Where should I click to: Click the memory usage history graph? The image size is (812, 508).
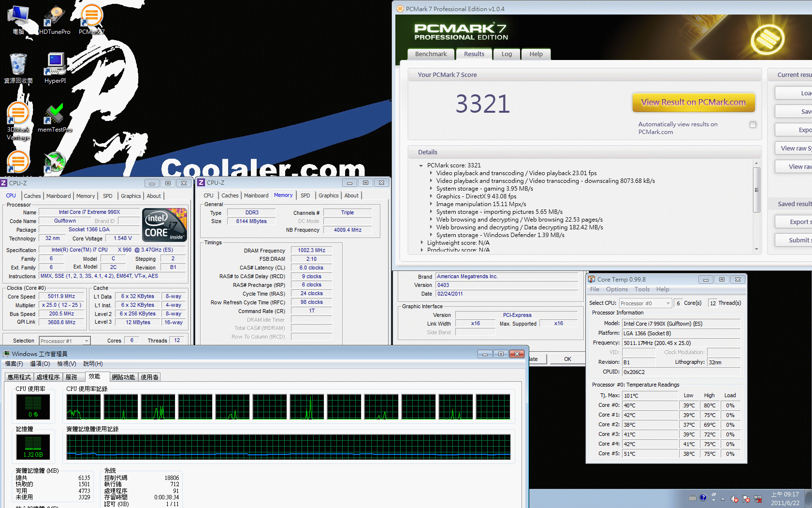pyautogui.click(x=289, y=447)
